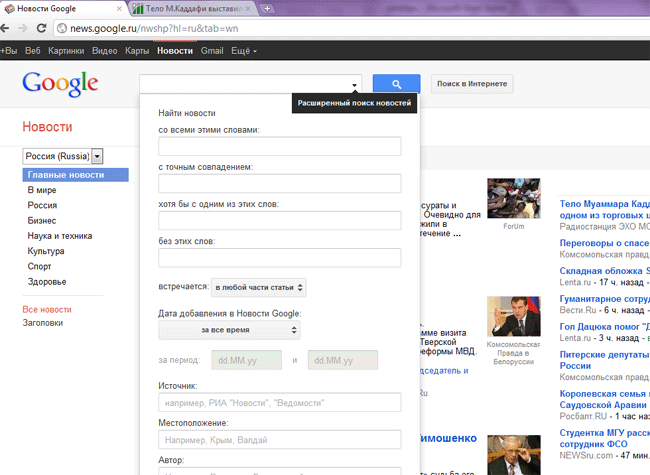This screenshot has width=650, height=475.
Task: Click the Источник input field
Action: pyautogui.click(x=279, y=402)
